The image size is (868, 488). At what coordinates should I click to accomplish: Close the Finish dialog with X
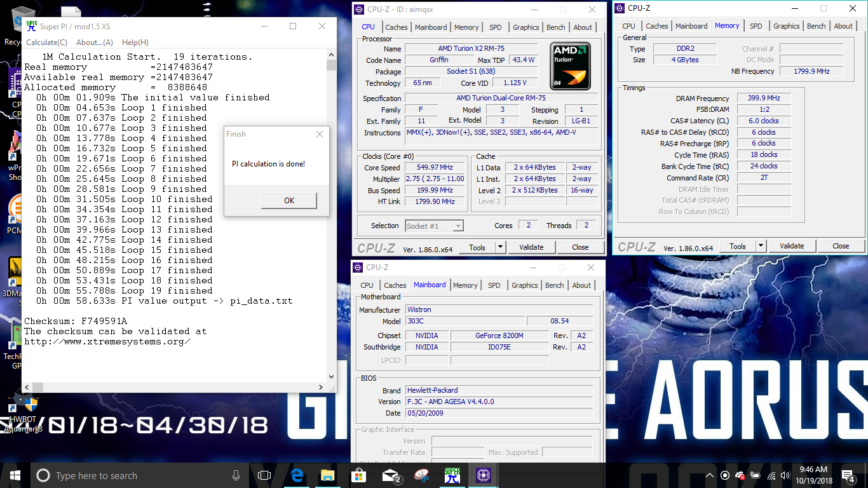[x=320, y=134]
